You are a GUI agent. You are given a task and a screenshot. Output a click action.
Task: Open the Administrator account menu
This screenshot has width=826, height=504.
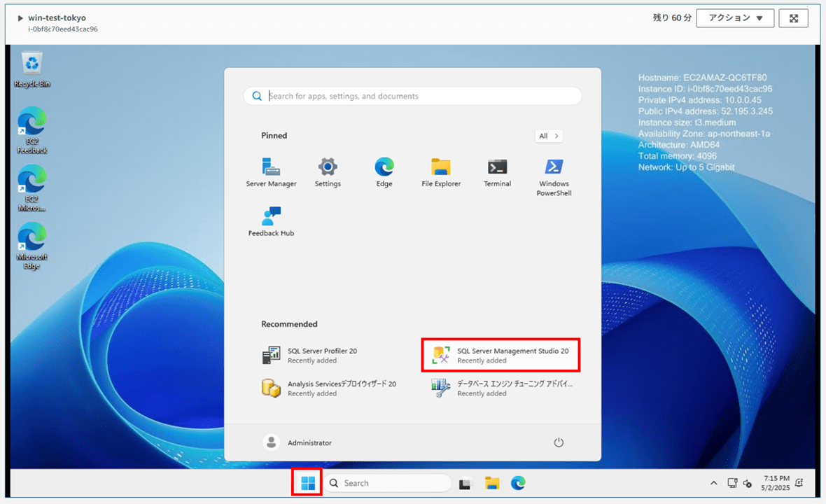point(297,442)
